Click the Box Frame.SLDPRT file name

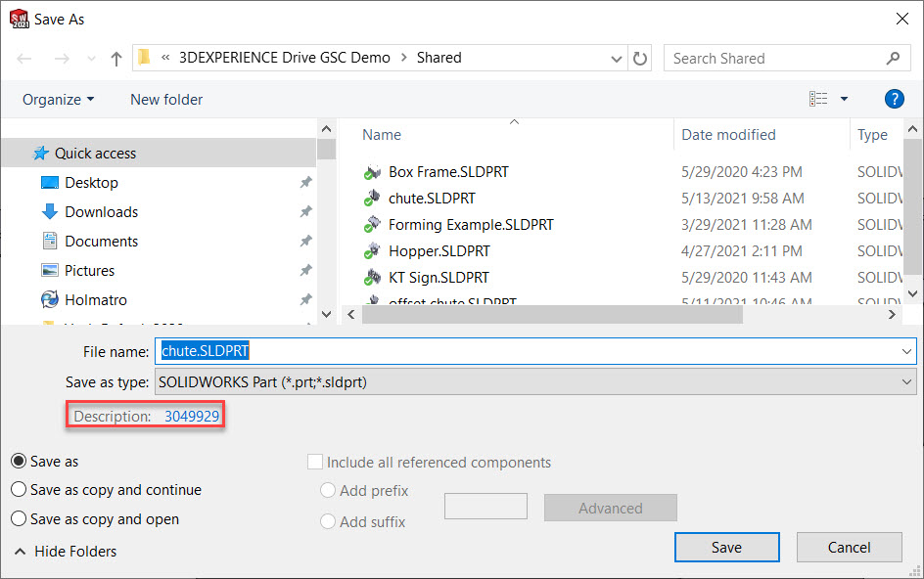(448, 172)
